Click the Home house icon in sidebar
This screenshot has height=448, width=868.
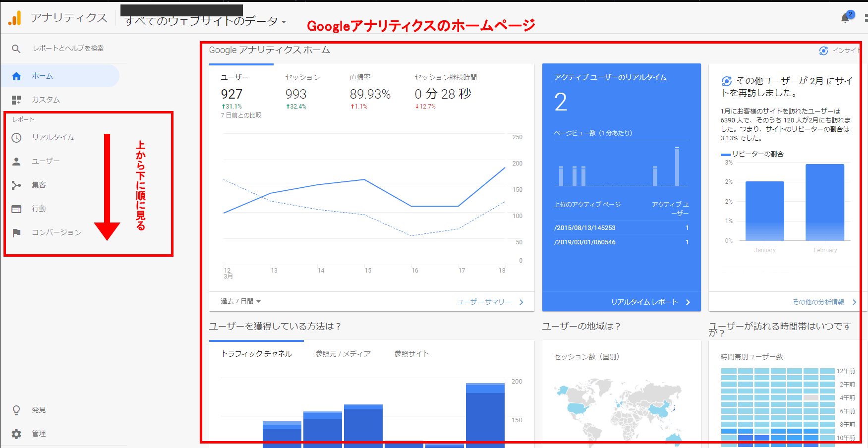pyautogui.click(x=16, y=76)
